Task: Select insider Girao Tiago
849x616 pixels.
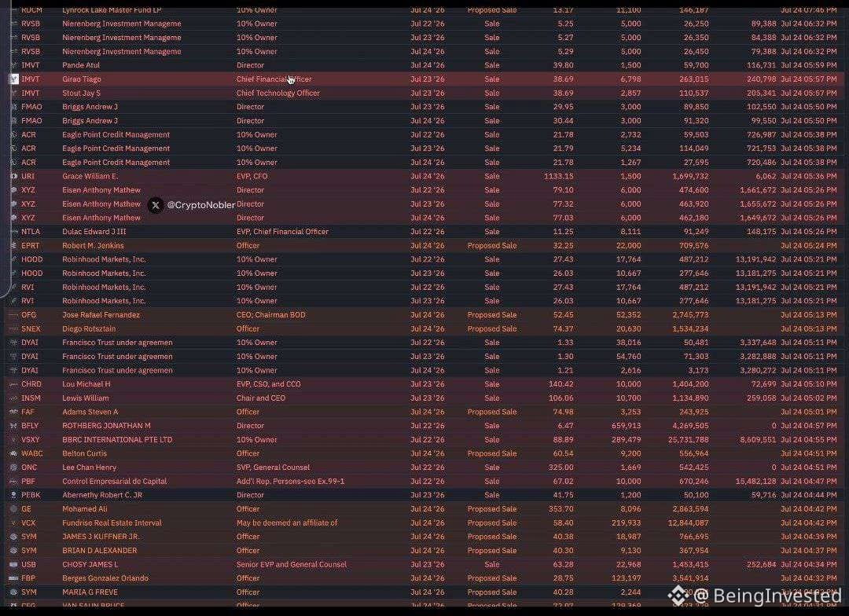Action: [x=82, y=79]
